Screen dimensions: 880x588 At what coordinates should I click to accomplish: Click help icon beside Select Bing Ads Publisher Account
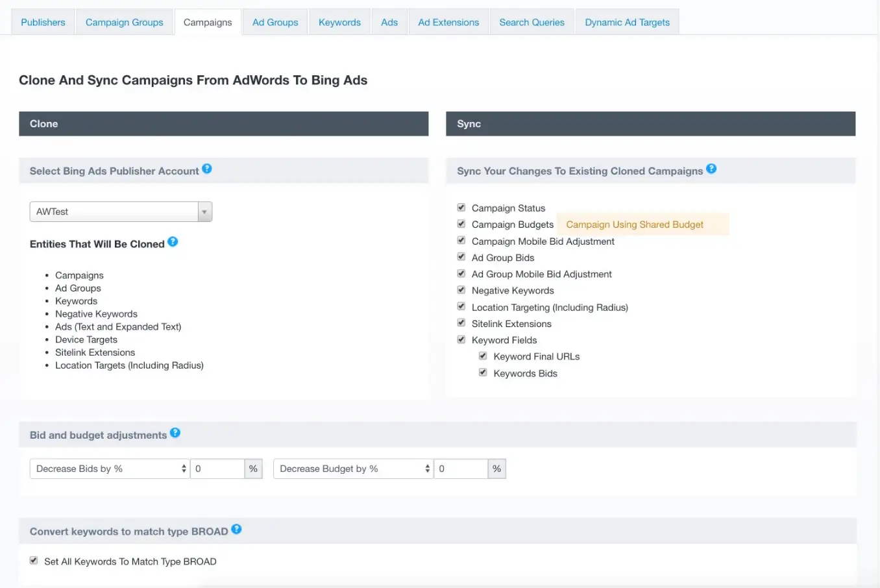[207, 169]
